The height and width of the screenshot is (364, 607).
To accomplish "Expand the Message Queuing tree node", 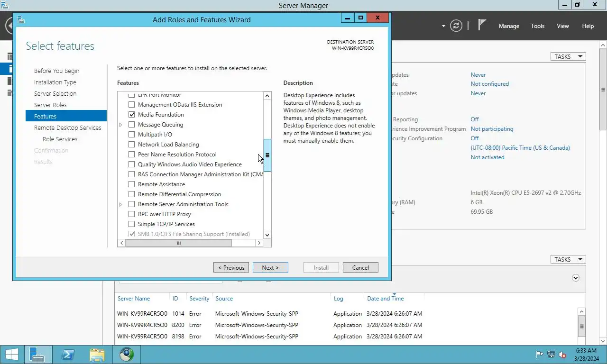I will point(121,125).
